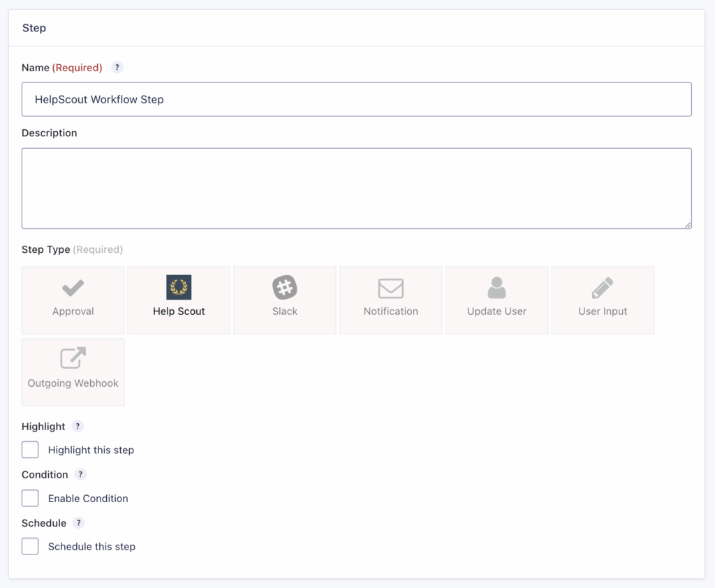Open the Highlight help tooltip
Image resolution: width=715 pixels, height=588 pixels.
point(78,426)
